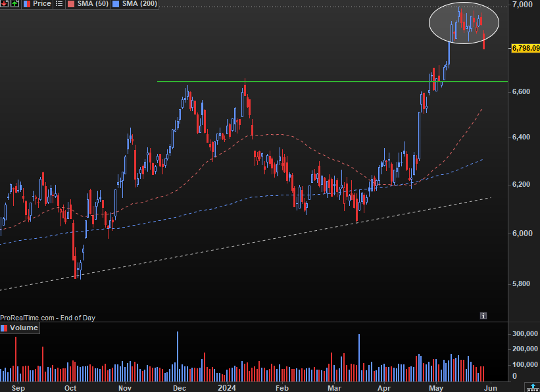Click the SMA (200) blue color swatch

[116, 4]
